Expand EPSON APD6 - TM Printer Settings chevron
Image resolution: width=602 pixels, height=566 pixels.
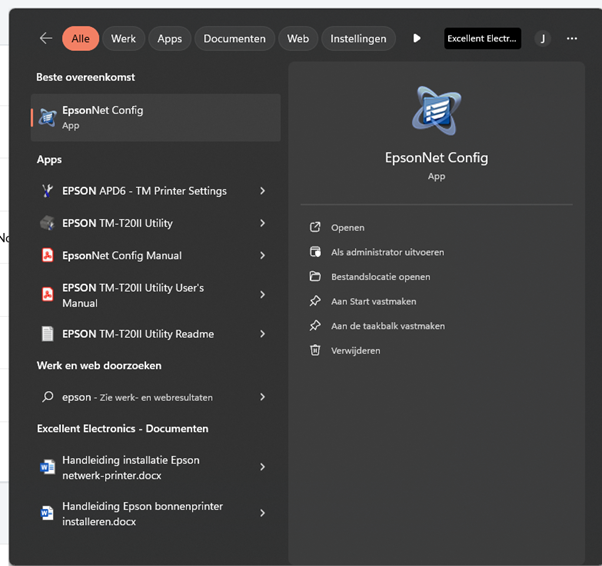click(263, 190)
